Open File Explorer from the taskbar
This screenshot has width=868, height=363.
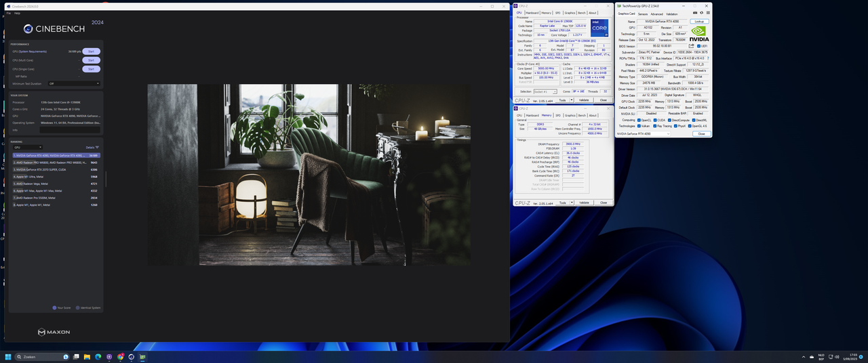[87, 357]
